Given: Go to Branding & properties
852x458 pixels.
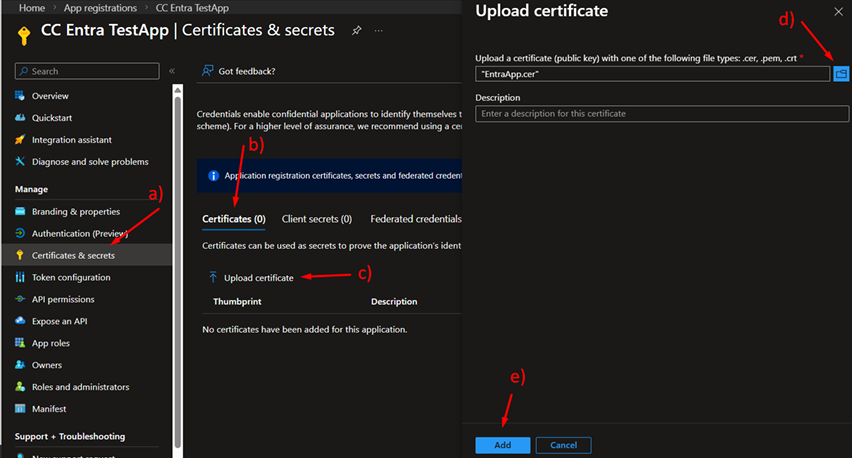Looking at the screenshot, I should pyautogui.click(x=75, y=212).
